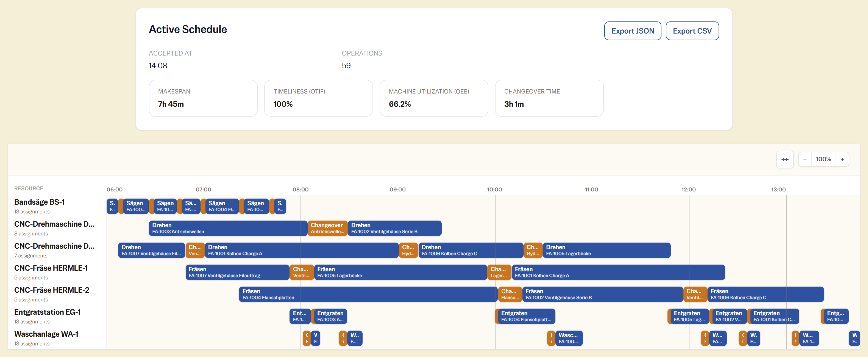The height and width of the screenshot is (357, 868).
Task: Export schedule as CSV
Action: point(692,31)
